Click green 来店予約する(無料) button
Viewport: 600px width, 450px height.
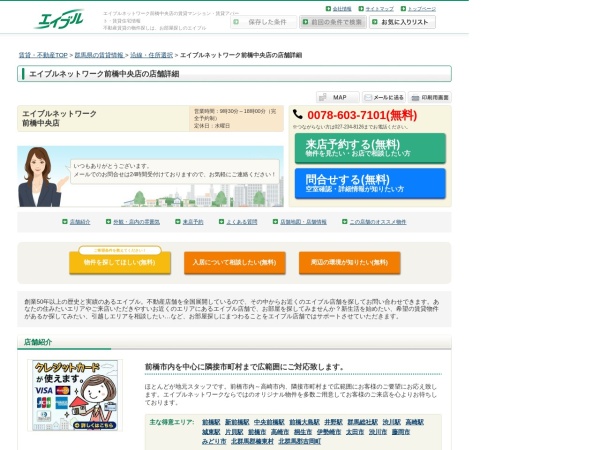(370, 148)
